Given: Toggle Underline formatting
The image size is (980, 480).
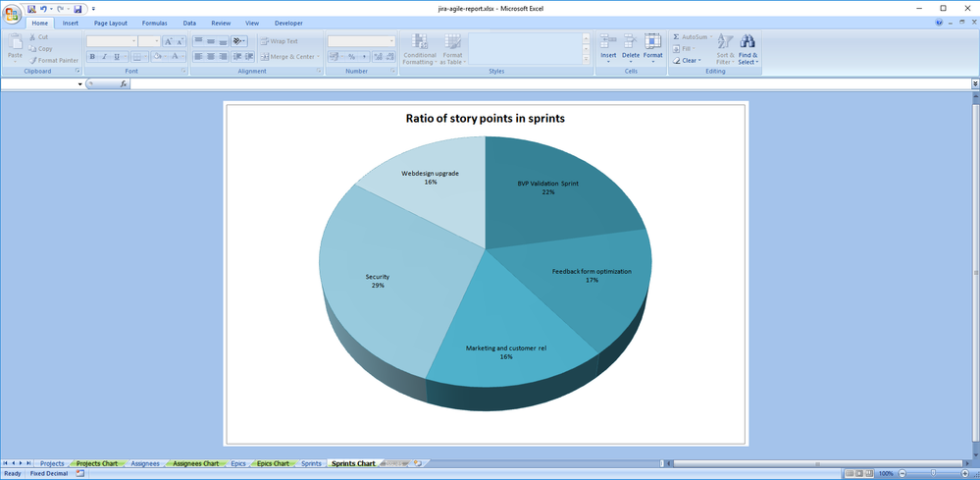Looking at the screenshot, I should [117, 57].
